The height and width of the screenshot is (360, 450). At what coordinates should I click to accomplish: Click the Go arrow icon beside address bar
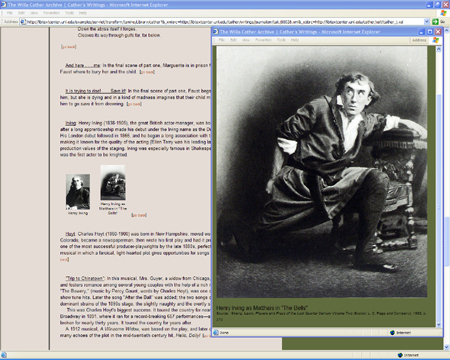pyautogui.click(x=435, y=22)
